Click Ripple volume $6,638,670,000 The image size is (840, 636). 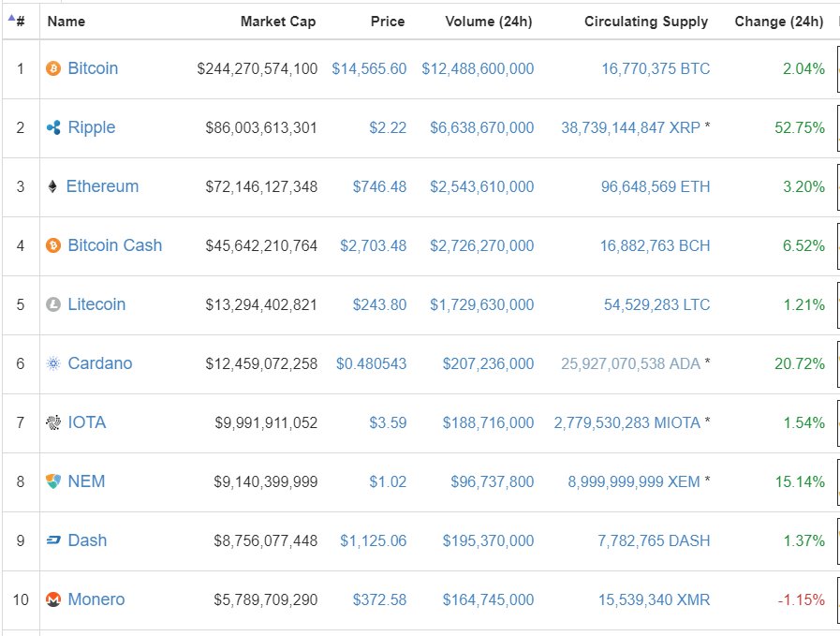pyautogui.click(x=482, y=127)
